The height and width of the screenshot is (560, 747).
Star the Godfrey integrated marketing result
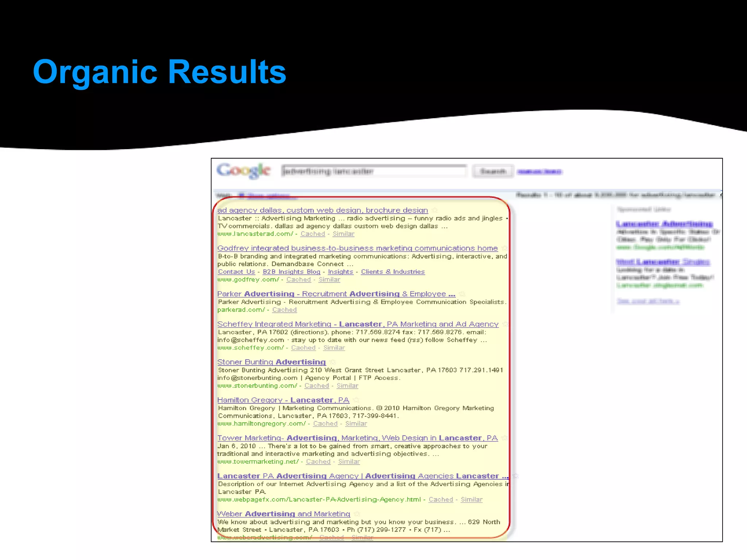point(504,248)
